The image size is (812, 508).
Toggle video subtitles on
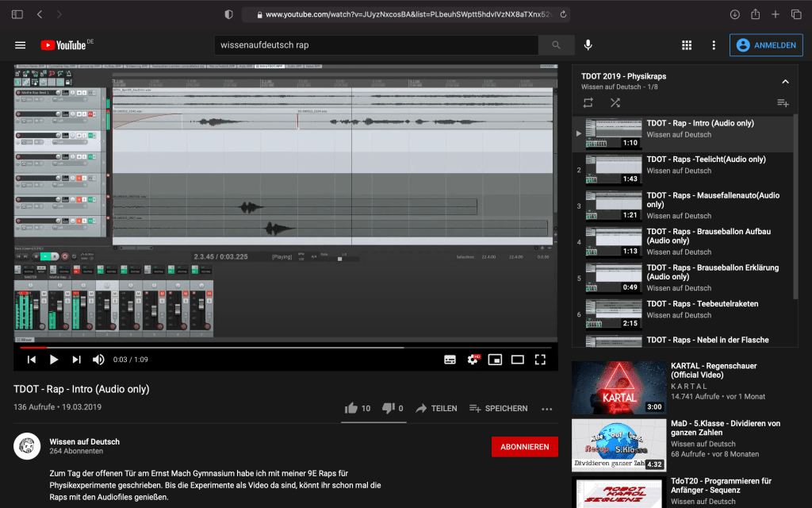[450, 360]
